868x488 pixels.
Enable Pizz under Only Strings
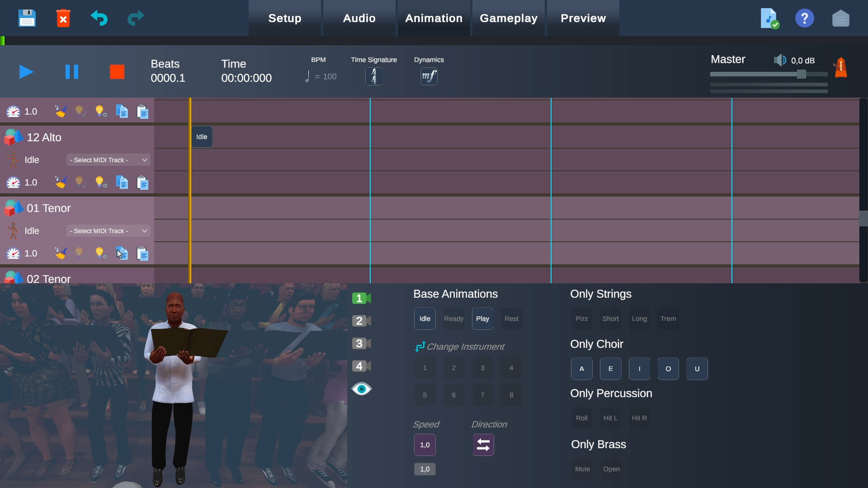coord(581,318)
